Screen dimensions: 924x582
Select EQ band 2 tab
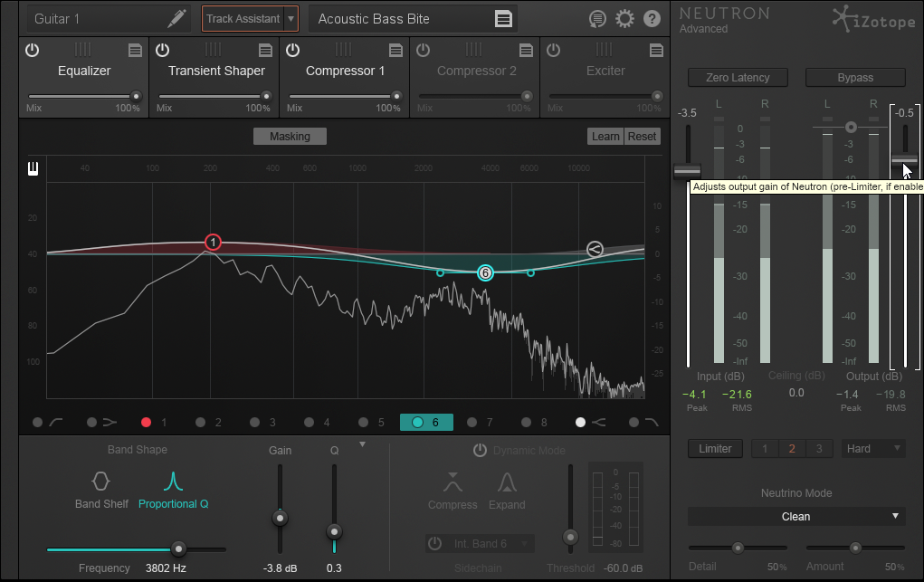pyautogui.click(x=209, y=422)
